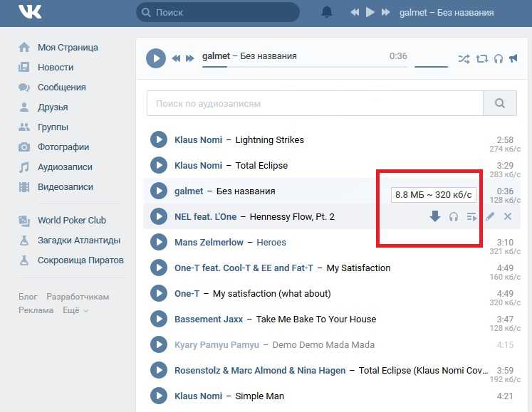Viewport: 532px width, 412px height.
Task: Click artist link 'Mans Zelmerlow'
Action: pos(209,242)
